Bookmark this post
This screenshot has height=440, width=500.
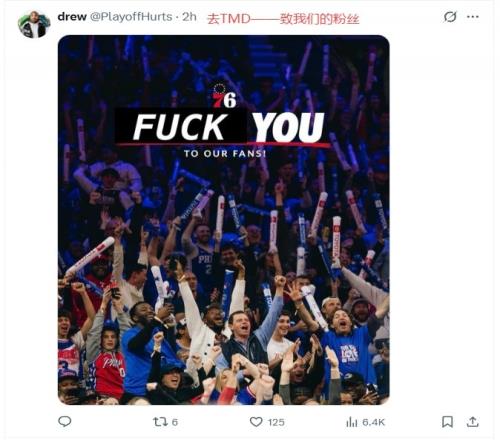point(447,422)
